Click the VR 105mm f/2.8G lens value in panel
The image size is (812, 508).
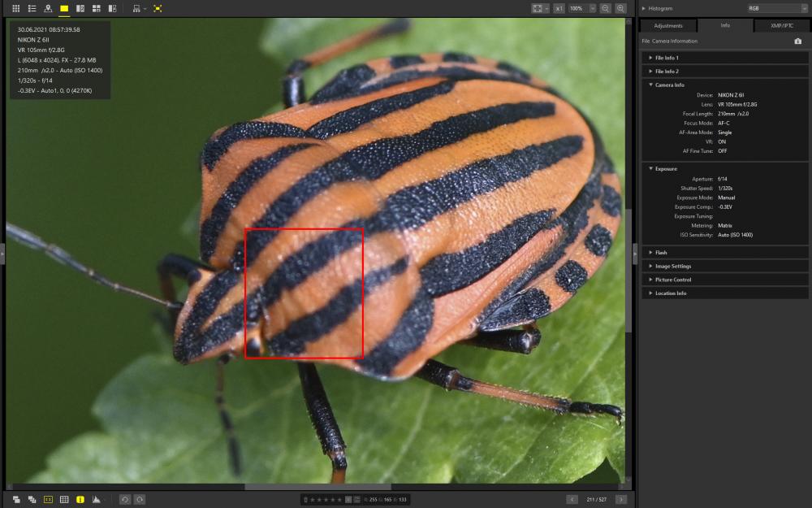pyautogui.click(x=737, y=104)
